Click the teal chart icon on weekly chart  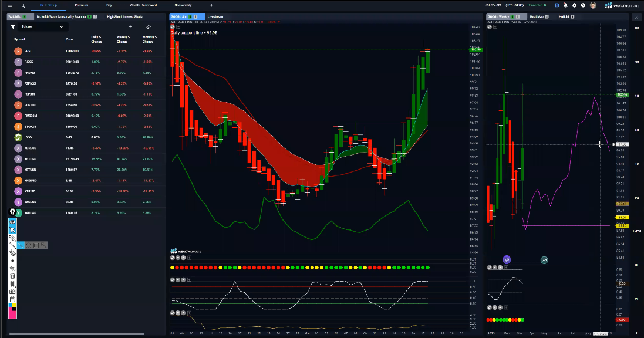pyautogui.click(x=544, y=260)
